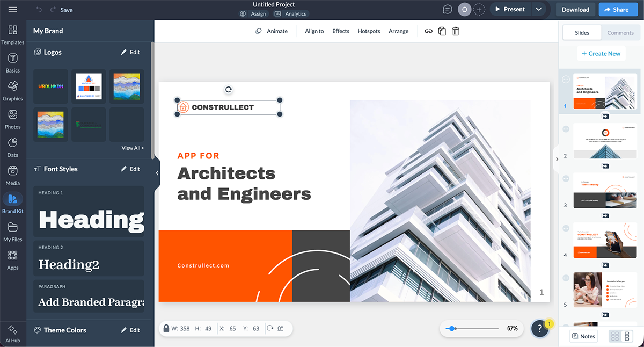Open the Apps sidebar panel
This screenshot has height=347, width=644.
13,260
